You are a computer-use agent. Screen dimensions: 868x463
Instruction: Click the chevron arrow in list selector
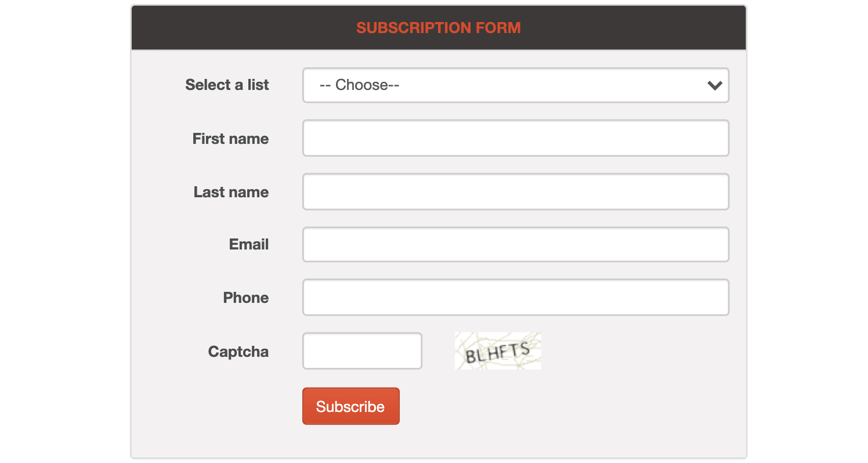715,85
